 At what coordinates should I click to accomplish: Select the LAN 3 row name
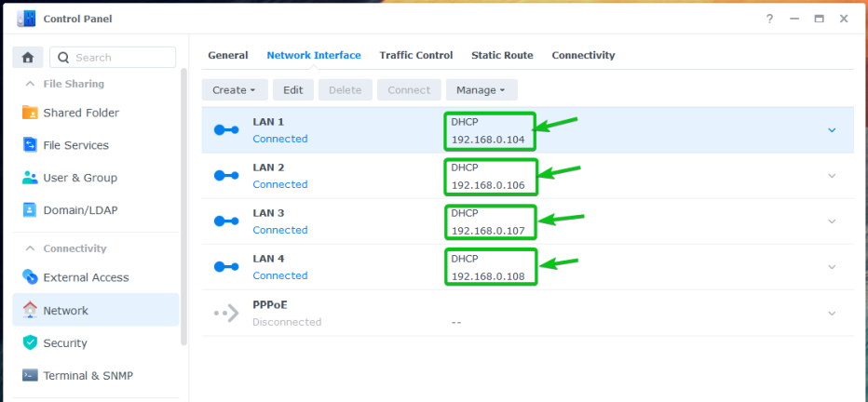pos(268,213)
